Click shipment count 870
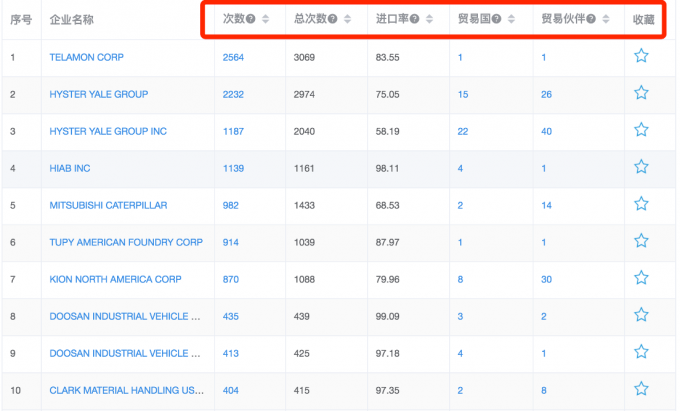Viewport: 680px width, 411px height. pyautogui.click(x=231, y=279)
